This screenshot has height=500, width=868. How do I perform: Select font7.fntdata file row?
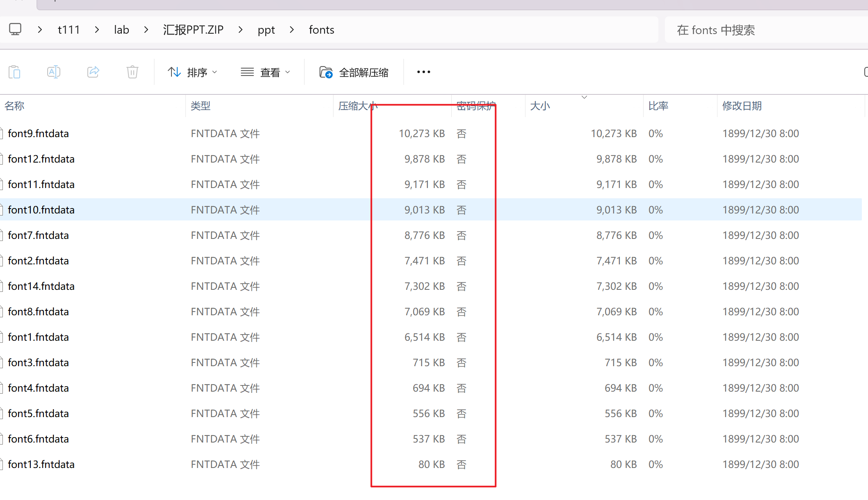(38, 236)
